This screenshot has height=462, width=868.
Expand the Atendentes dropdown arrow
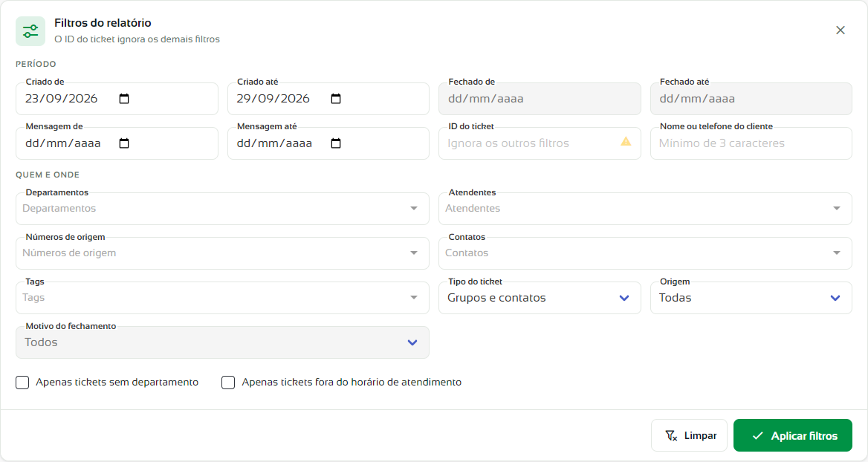[837, 209]
